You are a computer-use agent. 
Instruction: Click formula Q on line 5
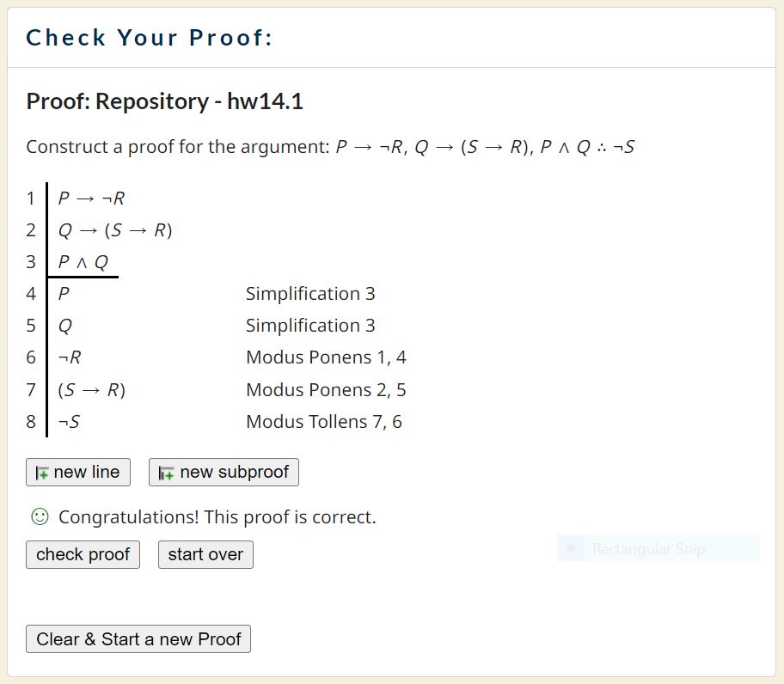click(x=65, y=326)
